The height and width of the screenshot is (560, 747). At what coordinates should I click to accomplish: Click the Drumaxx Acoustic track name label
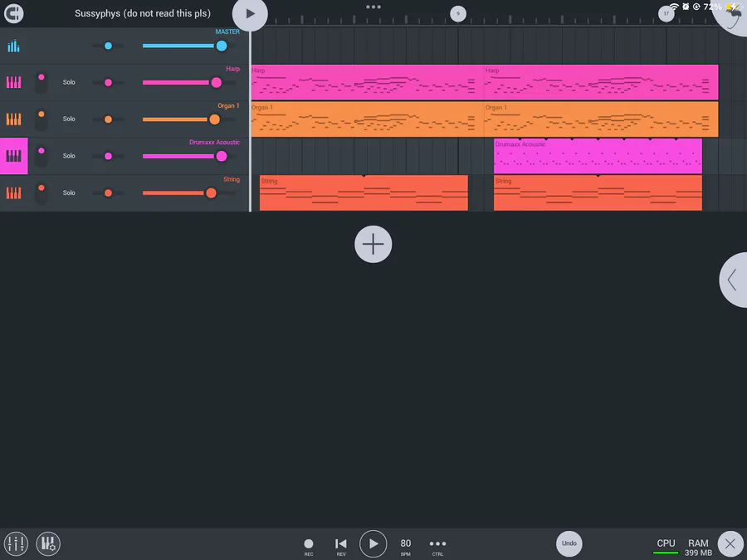[x=214, y=142]
